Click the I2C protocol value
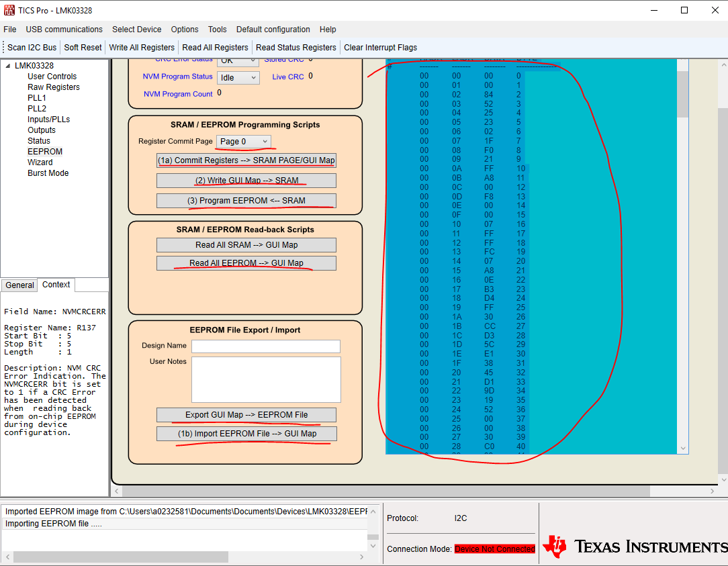The image size is (728, 566). click(461, 518)
